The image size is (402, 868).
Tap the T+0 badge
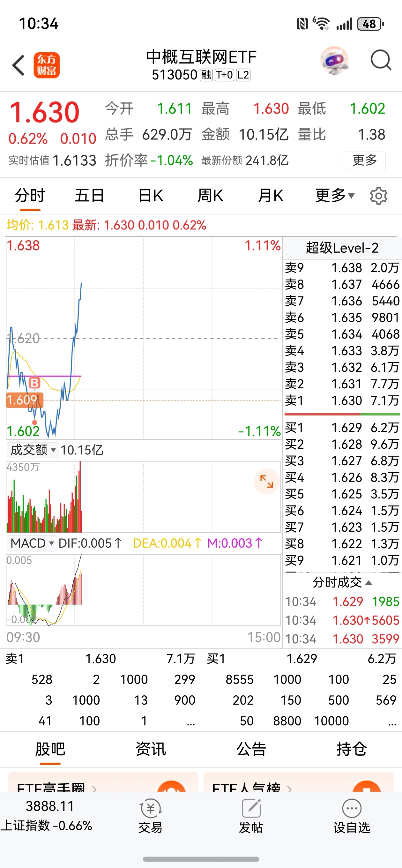[224, 75]
